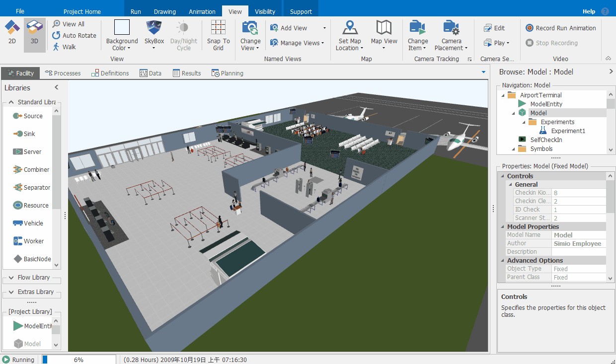Open the Background Color picker
The width and height of the screenshot is (616, 364).
point(122,35)
